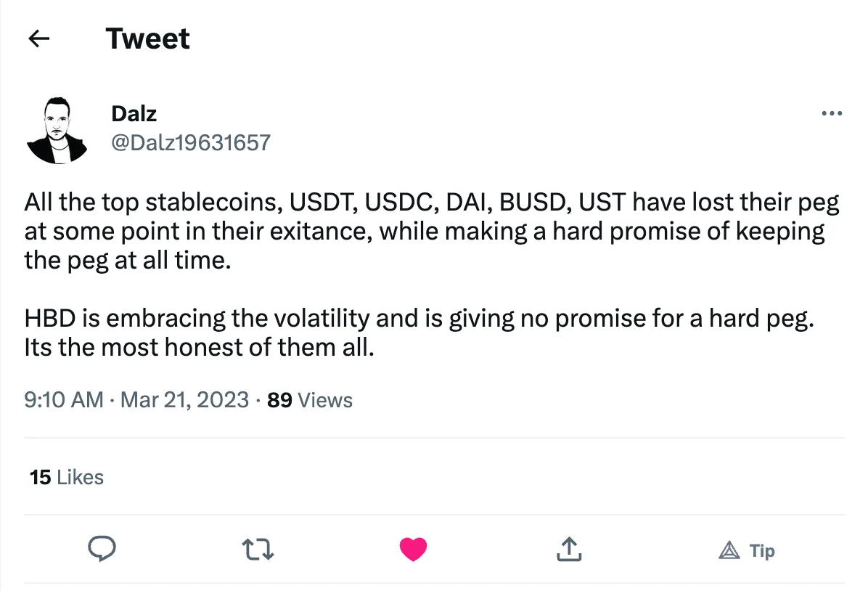Click the 'the peg at all time.' line
Viewport: 868px width, 591px height.
coord(127,261)
